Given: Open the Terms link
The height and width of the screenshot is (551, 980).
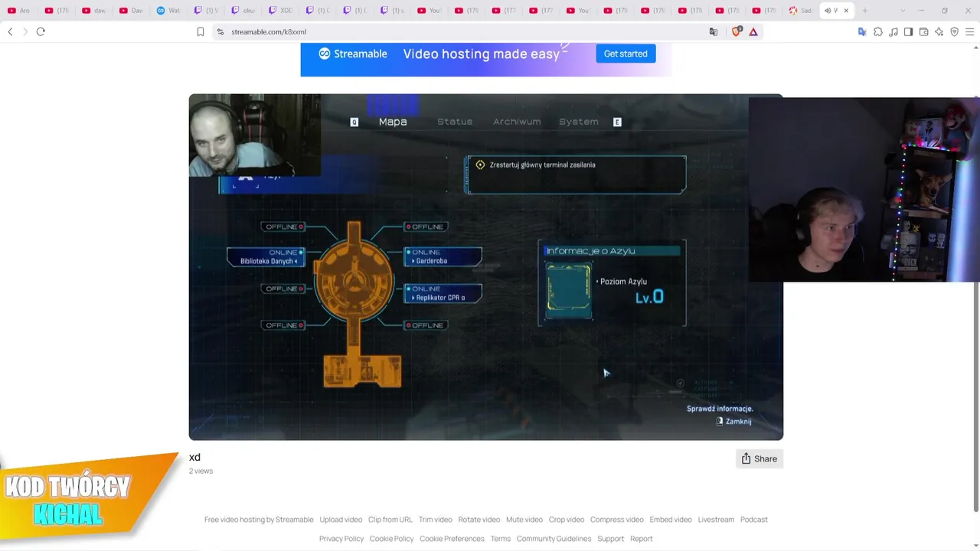Looking at the screenshot, I should (x=501, y=539).
